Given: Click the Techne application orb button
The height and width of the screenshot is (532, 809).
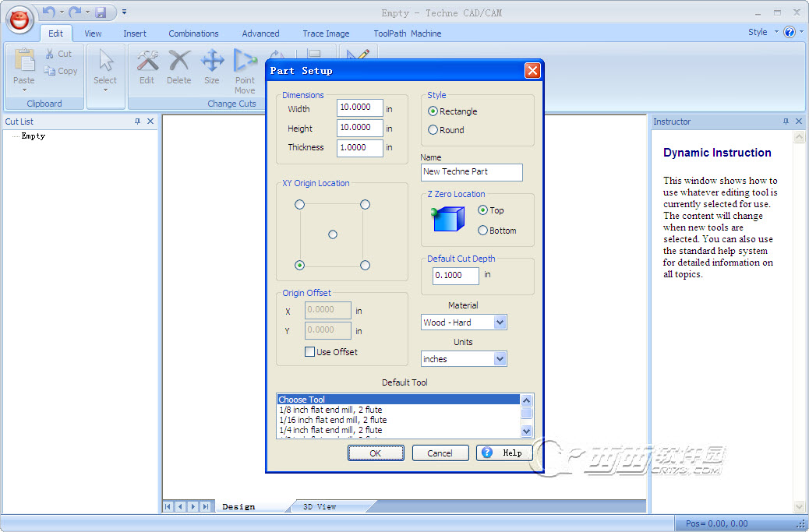Looking at the screenshot, I should click(x=20, y=19).
